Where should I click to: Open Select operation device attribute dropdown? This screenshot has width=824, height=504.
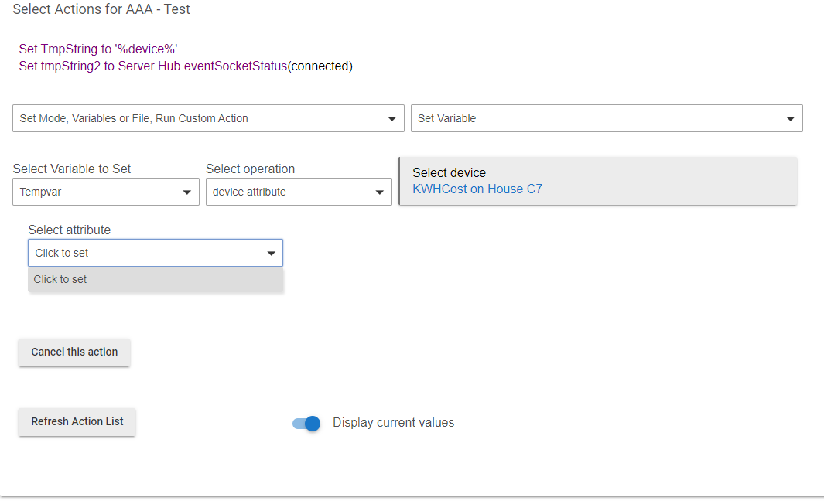click(299, 192)
